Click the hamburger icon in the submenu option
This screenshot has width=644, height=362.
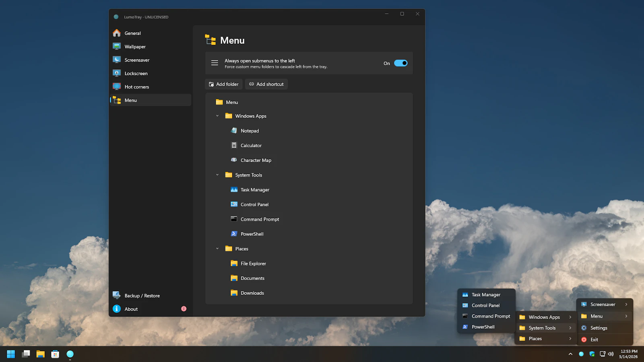tap(215, 63)
